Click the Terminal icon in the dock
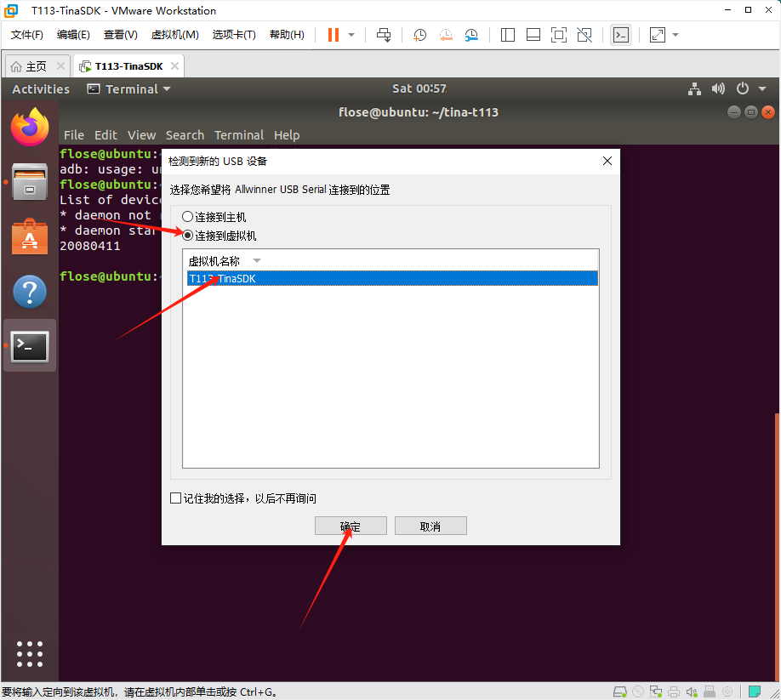Screen dimensions: 781x700 coord(30,346)
